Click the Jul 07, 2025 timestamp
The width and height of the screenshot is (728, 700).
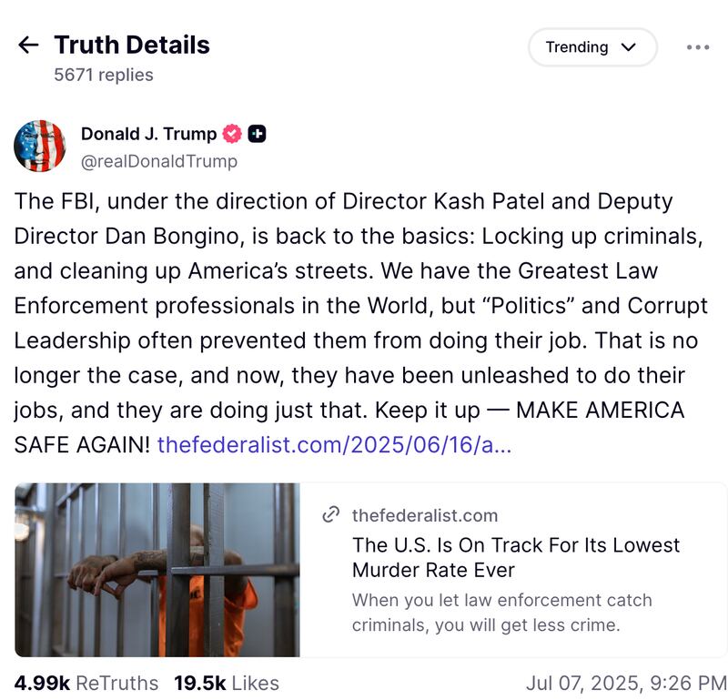tap(626, 683)
